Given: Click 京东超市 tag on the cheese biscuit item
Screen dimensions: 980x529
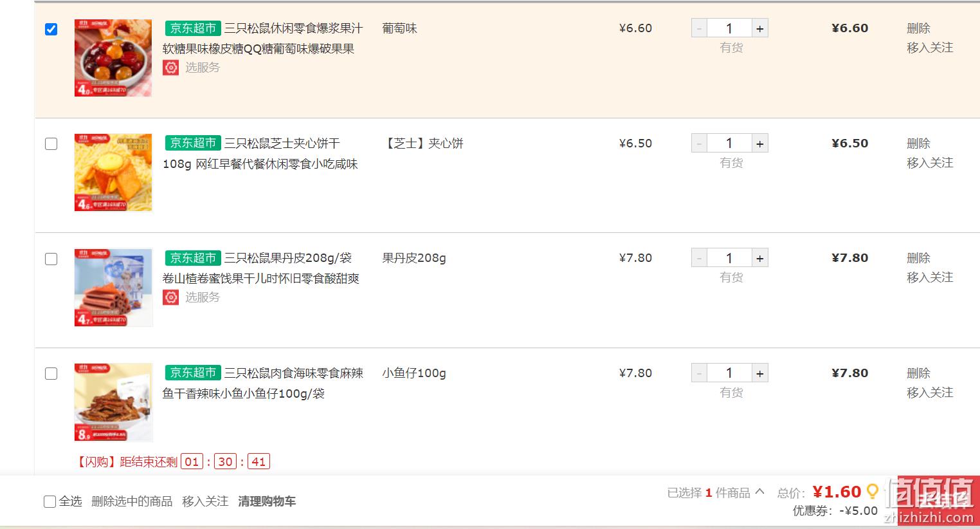Looking at the screenshot, I should (193, 144).
